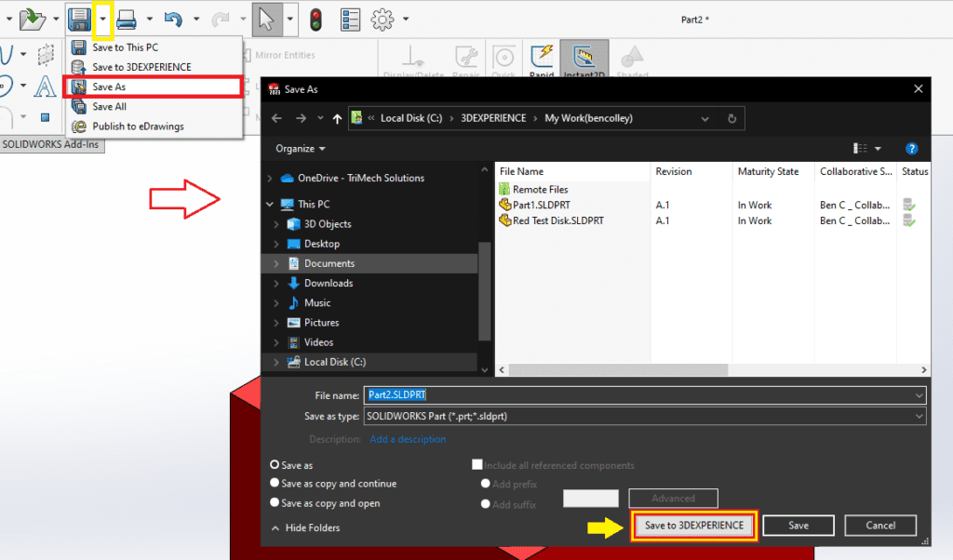Expand the address bar history dropdown
The image size is (953, 560).
click(x=705, y=118)
